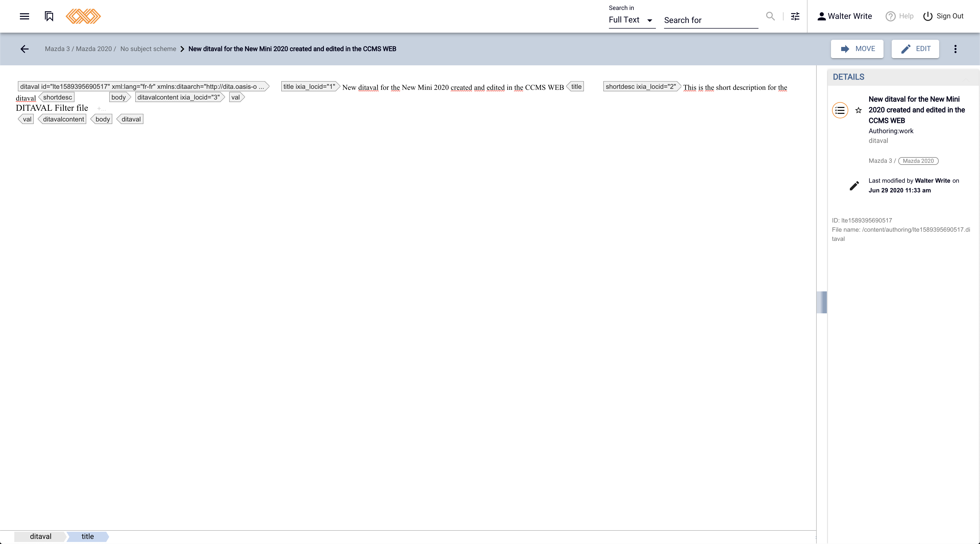Image resolution: width=980 pixels, height=544 pixels.
Task: Click the DITAVAL Filter file text
Action: pos(52,108)
